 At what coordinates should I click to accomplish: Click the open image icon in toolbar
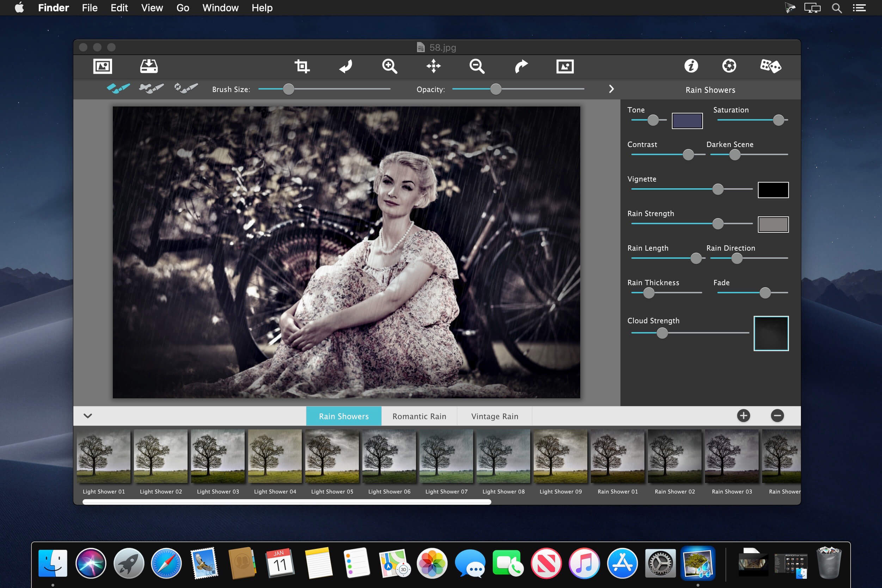click(102, 66)
